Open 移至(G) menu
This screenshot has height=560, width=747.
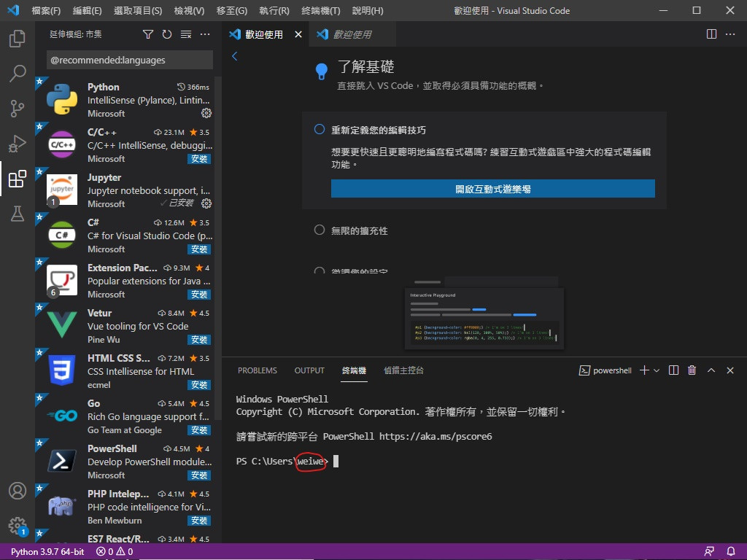coord(231,10)
